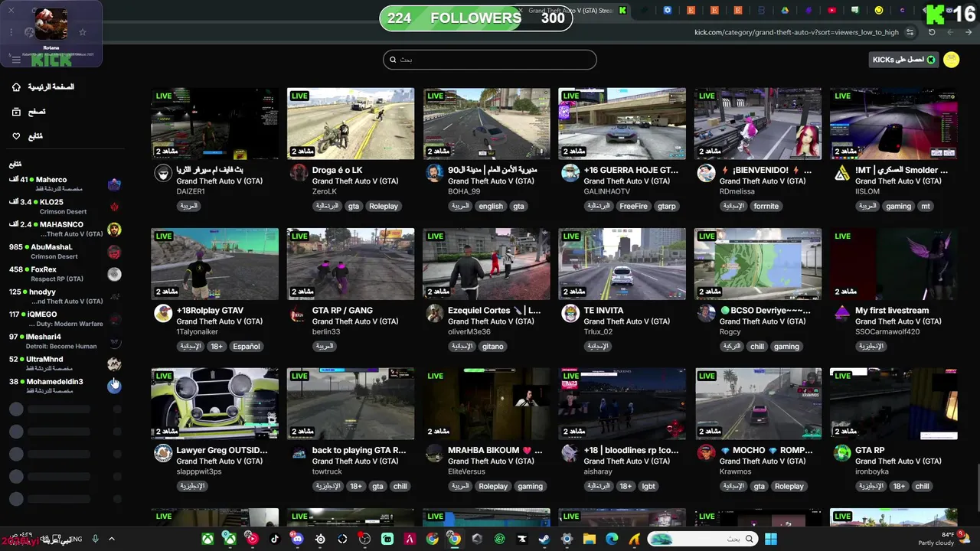Open Maherco channel in following list
Image resolution: width=980 pixels, height=551 pixels.
[x=65, y=184]
